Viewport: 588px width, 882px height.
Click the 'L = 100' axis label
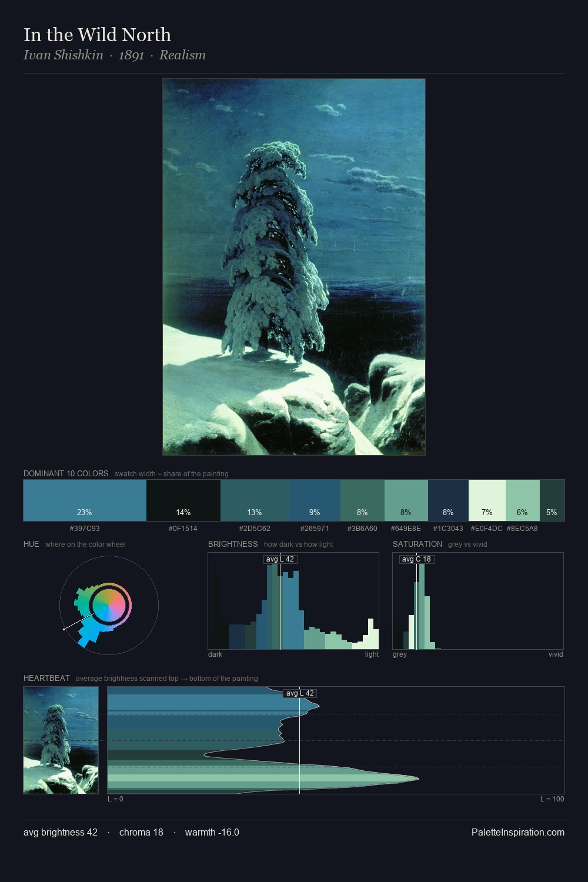pyautogui.click(x=552, y=799)
